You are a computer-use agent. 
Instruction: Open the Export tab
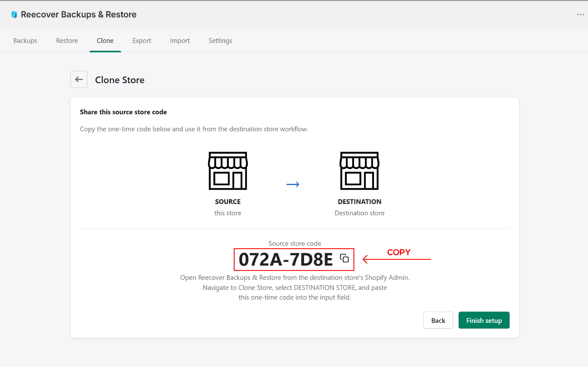click(x=142, y=41)
